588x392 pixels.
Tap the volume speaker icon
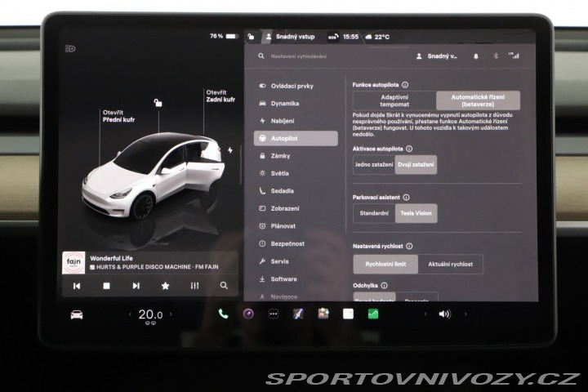445,314
